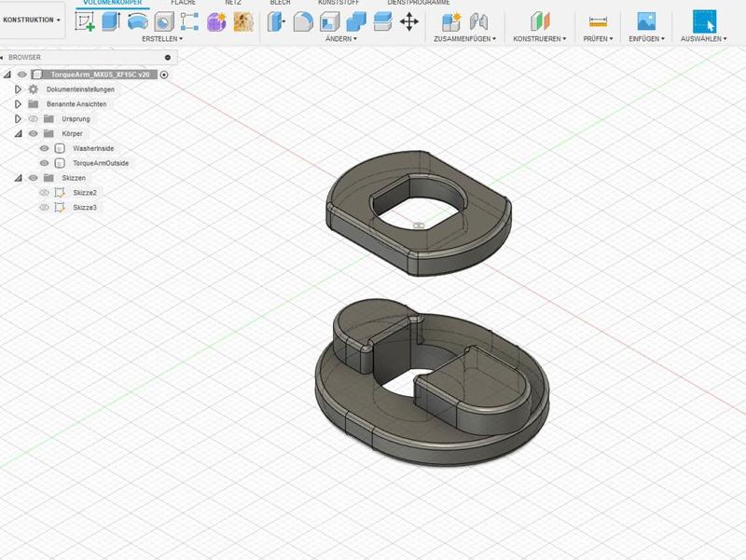Expand the Ursprung node
The width and height of the screenshot is (746, 560).
pyautogui.click(x=18, y=119)
